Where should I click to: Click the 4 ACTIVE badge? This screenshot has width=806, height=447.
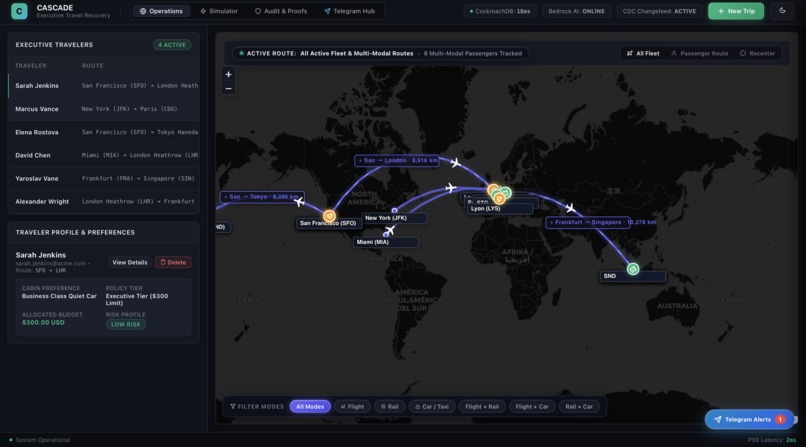[x=172, y=45]
